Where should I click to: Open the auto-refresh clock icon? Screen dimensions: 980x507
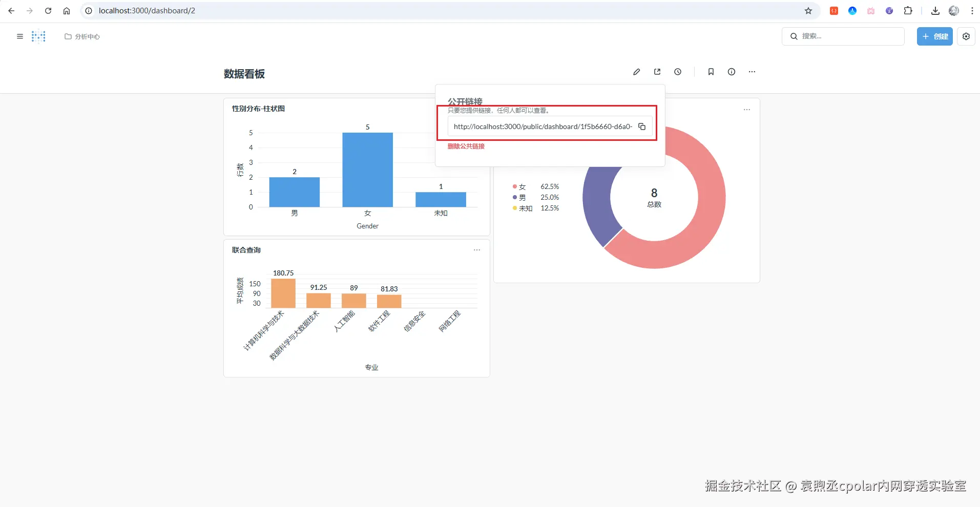pyautogui.click(x=678, y=72)
